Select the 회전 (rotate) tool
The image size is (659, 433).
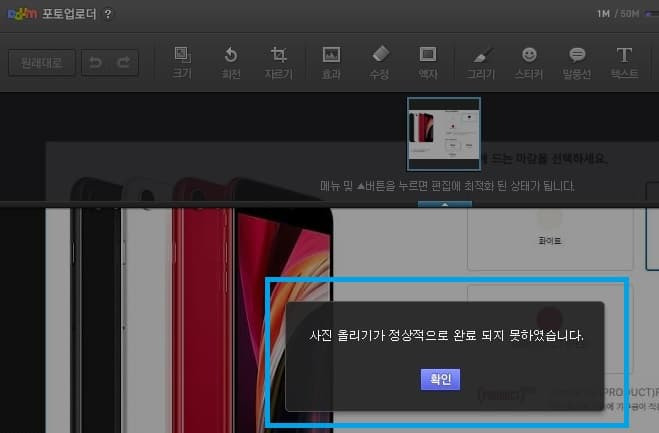point(231,63)
